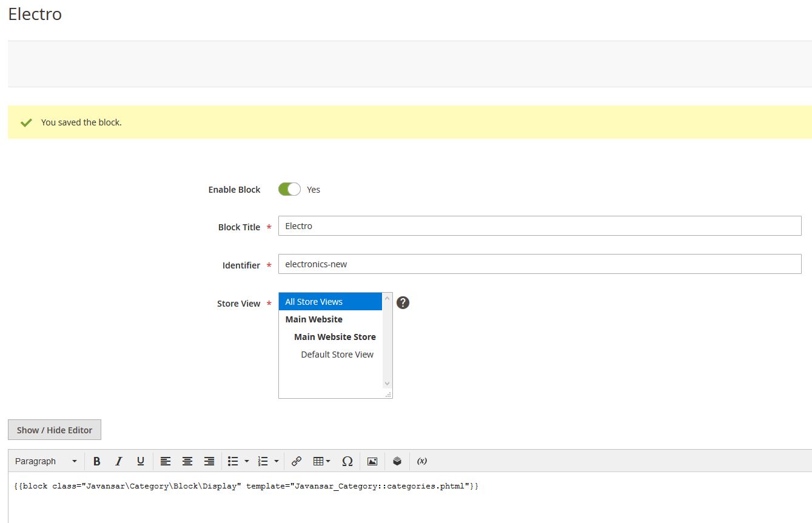Select Default Store View in the list
Viewport: 812px width, 523px height.
[337, 355]
